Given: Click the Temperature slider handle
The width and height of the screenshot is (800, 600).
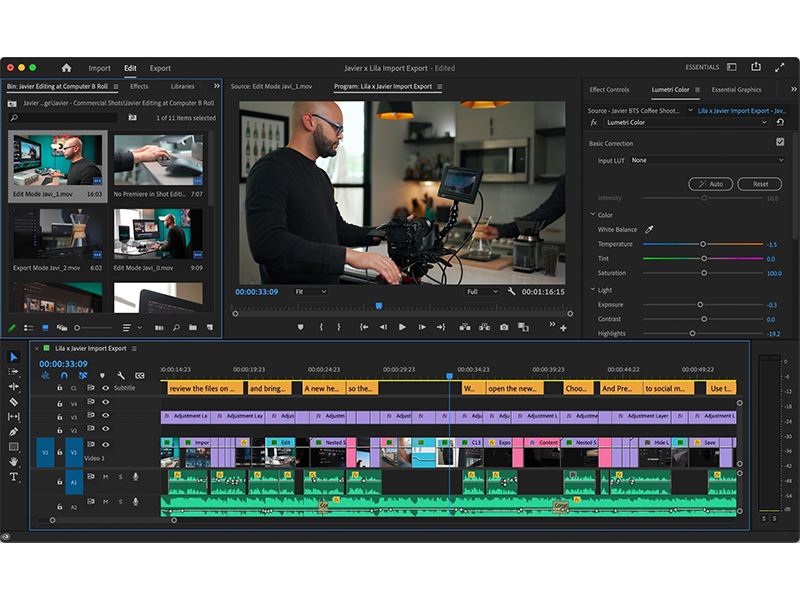Looking at the screenshot, I should [703, 244].
